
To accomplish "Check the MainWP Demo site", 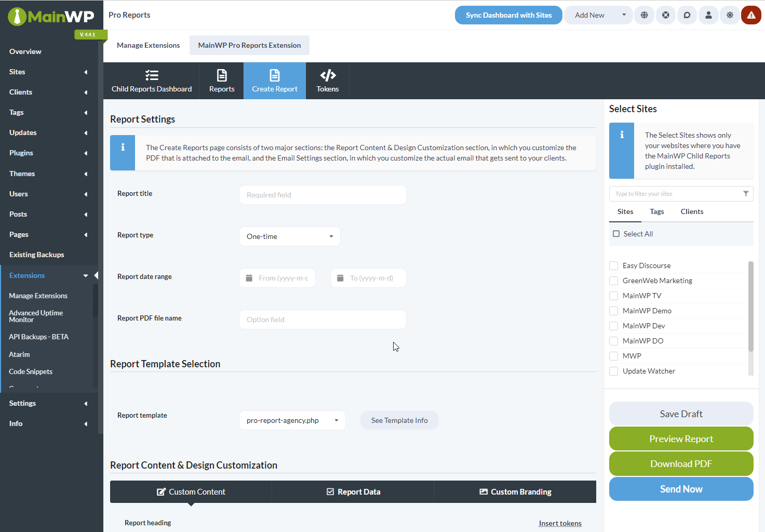I will point(614,311).
